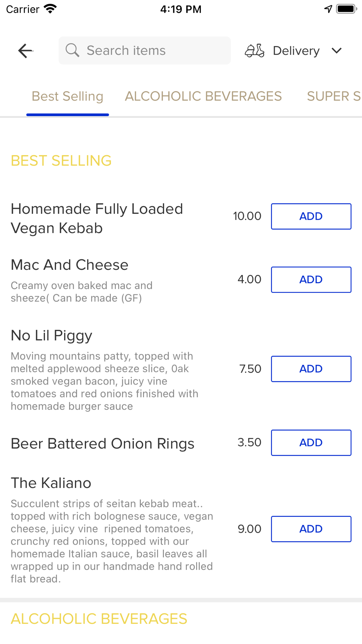Tap the back arrow icon

pyautogui.click(x=25, y=51)
